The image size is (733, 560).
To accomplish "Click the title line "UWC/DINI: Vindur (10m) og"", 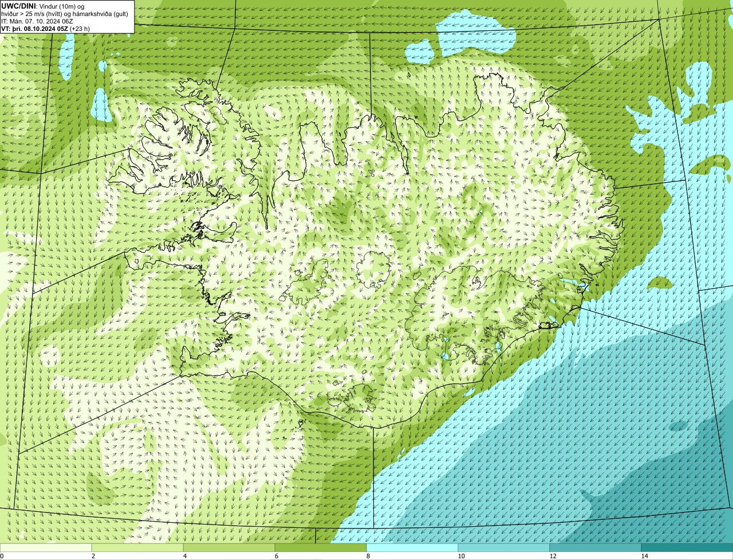I will click(43, 6).
